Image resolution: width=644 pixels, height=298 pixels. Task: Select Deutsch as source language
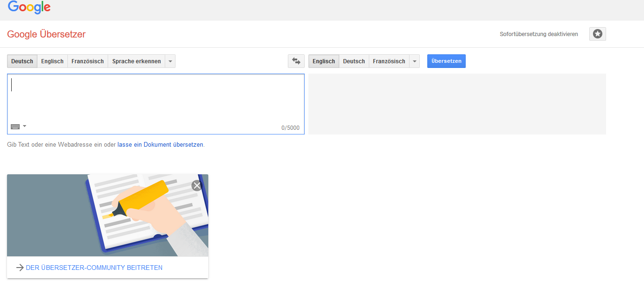point(22,61)
